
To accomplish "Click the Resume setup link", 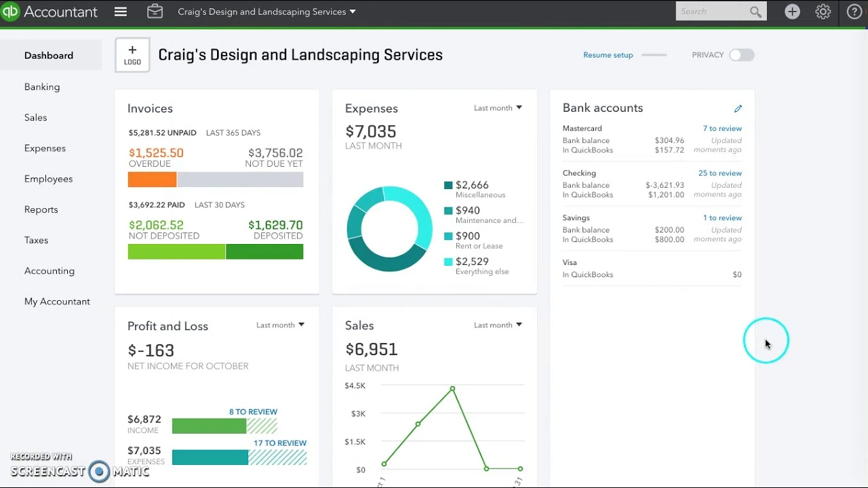I will click(608, 55).
